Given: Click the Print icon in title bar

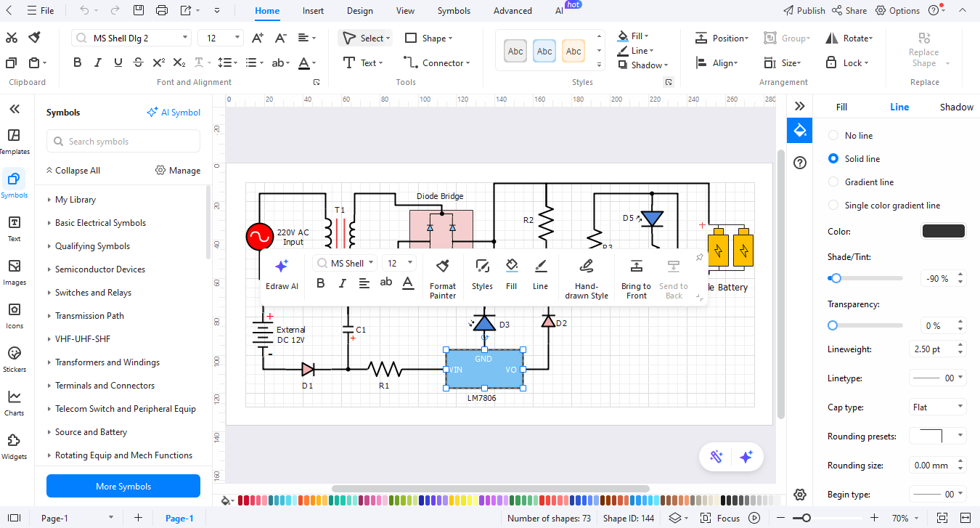Looking at the screenshot, I should click(162, 11).
